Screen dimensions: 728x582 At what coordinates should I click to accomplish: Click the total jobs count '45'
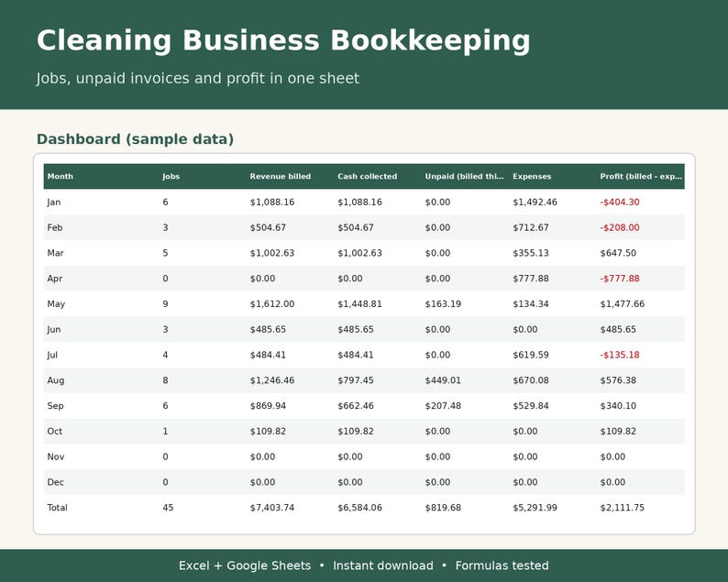coord(168,508)
